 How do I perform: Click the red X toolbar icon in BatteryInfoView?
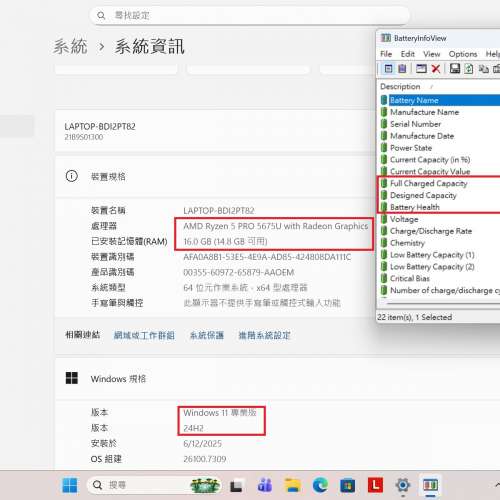436,69
